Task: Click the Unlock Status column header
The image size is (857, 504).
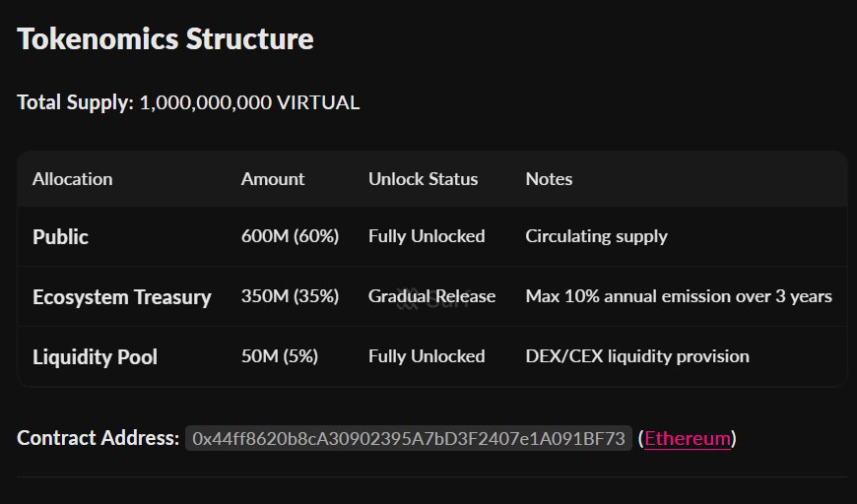Action: coord(423,179)
